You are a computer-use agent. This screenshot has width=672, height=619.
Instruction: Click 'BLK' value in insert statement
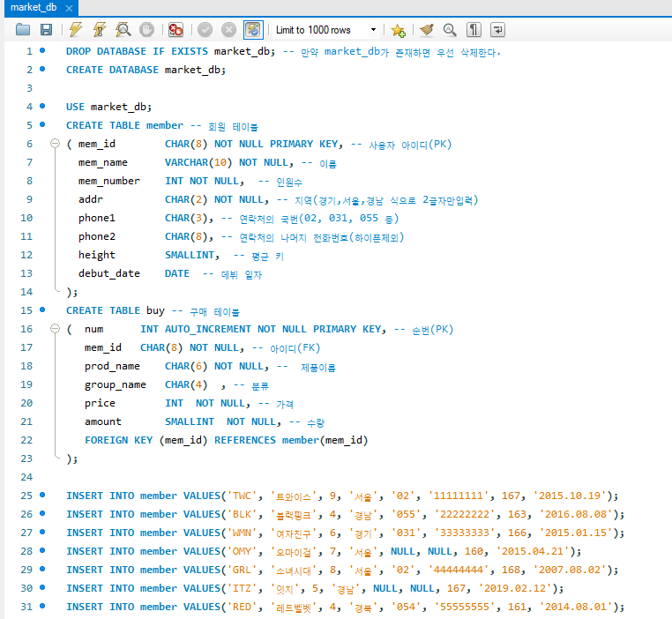[x=242, y=514]
